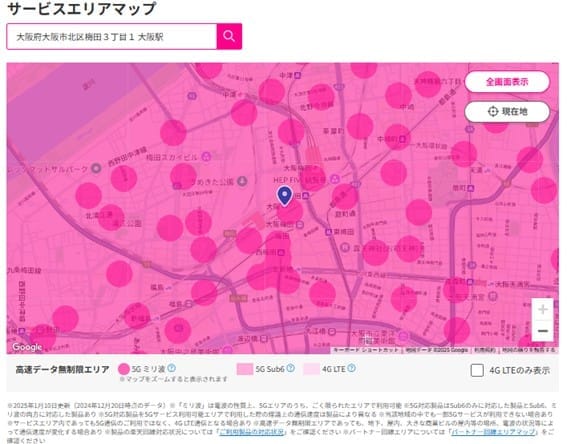
Task: Open help icon next to 5G Sub6
Action: [x=290, y=368]
